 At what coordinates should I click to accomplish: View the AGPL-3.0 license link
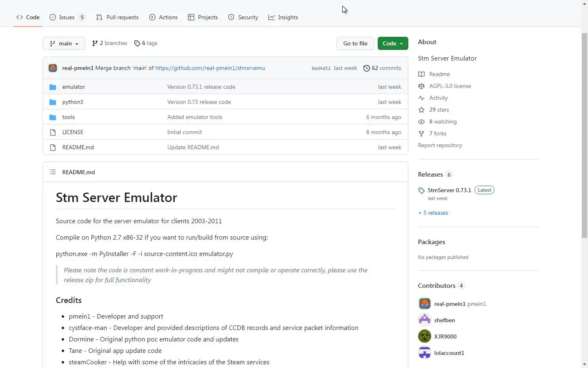[450, 86]
